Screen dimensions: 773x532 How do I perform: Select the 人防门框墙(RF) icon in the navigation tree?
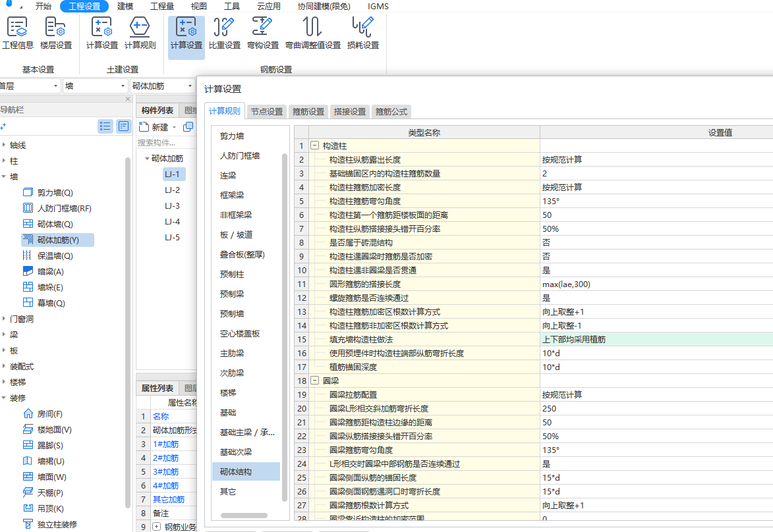[x=28, y=208]
